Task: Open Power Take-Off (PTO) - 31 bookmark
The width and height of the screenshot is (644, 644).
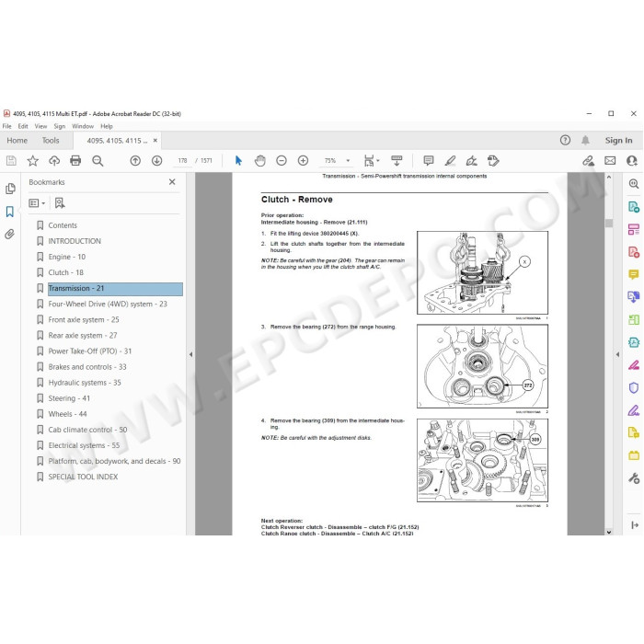Action: 90,351
